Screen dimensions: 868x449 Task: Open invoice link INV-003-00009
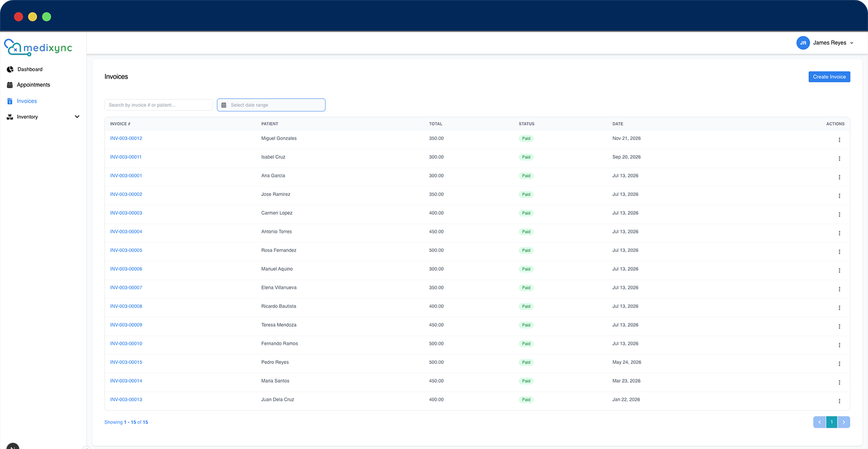click(126, 325)
